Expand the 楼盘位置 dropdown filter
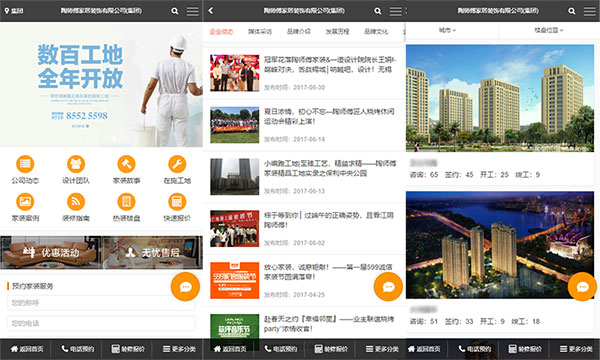 point(549,30)
